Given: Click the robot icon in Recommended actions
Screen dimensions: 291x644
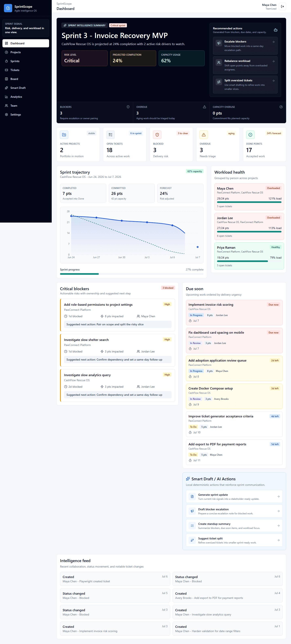Looking at the screenshot, I should [x=275, y=30].
